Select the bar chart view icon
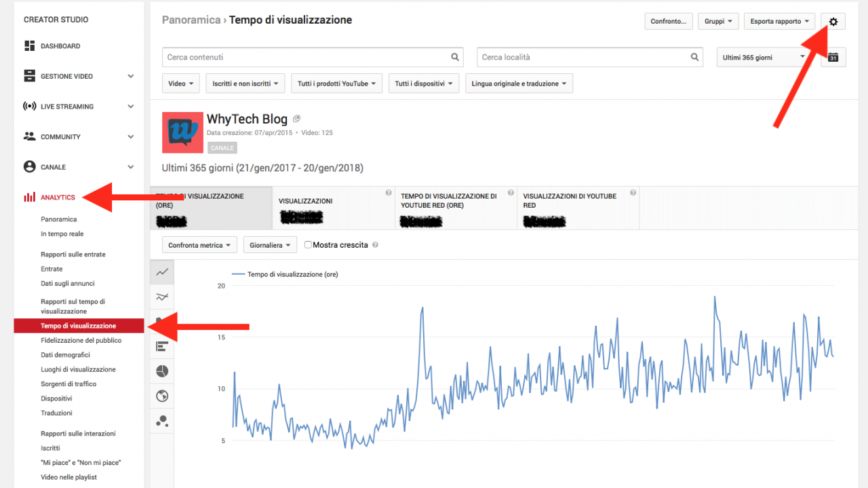The width and height of the screenshot is (868, 488). (162, 346)
